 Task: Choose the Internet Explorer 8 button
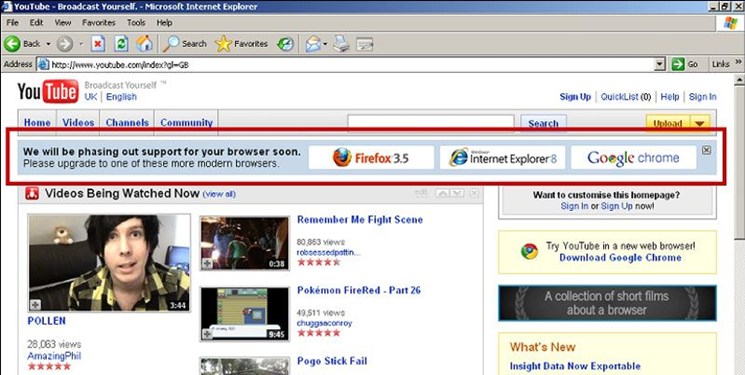(502, 157)
